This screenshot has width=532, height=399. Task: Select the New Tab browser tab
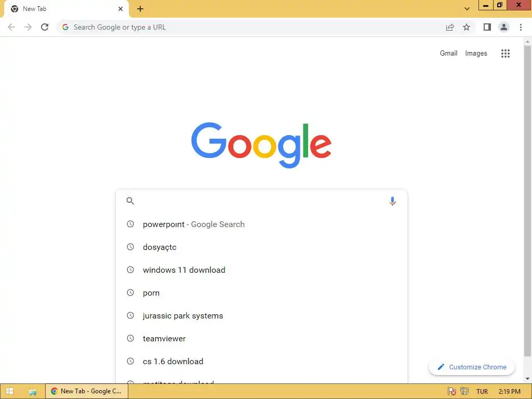point(66,9)
